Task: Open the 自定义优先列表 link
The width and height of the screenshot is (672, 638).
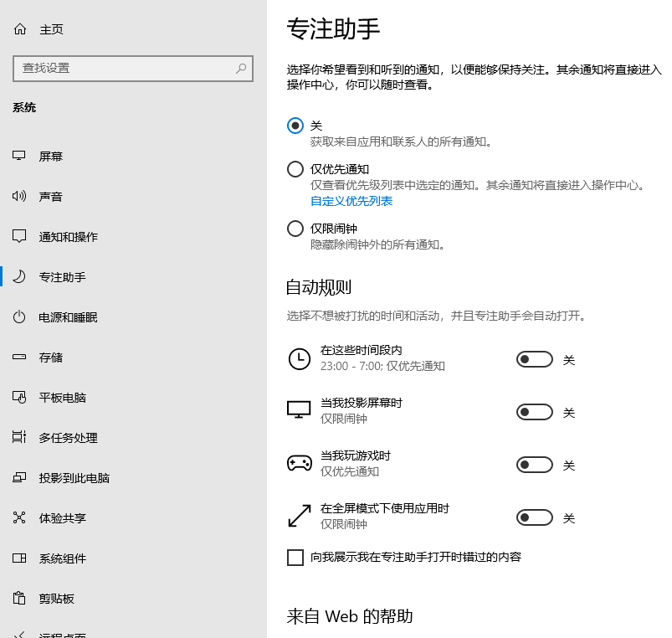Action: pyautogui.click(x=351, y=201)
